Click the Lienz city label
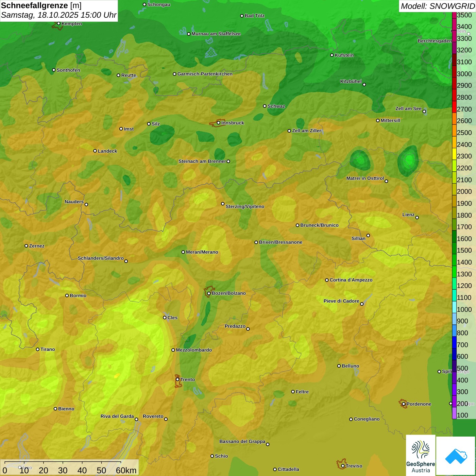Screen dimensions: 476x476 [408, 215]
